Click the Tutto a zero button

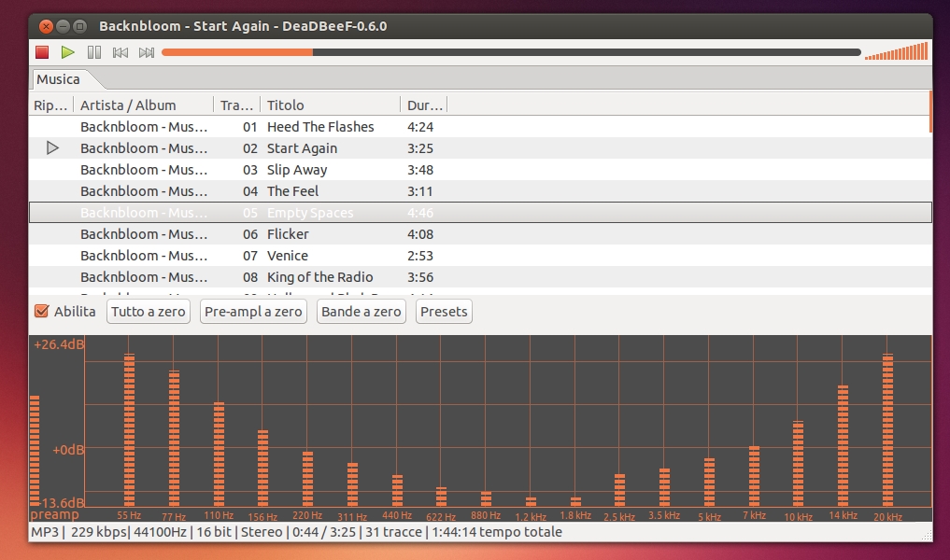click(149, 312)
